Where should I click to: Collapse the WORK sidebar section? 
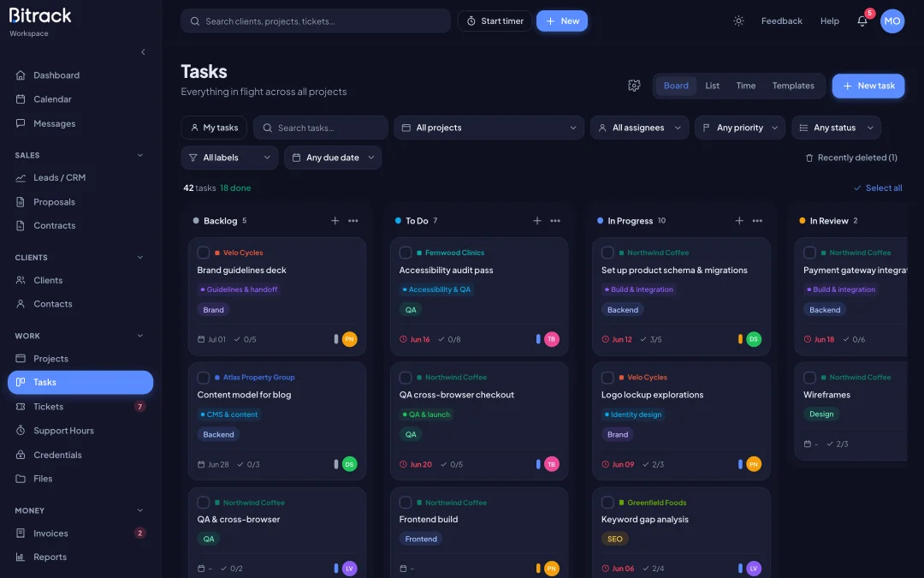(140, 336)
